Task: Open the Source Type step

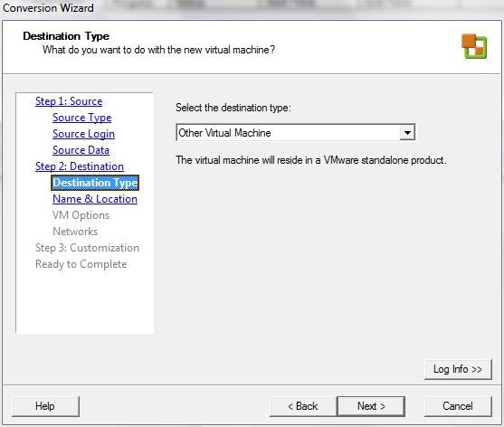Action: [82, 118]
